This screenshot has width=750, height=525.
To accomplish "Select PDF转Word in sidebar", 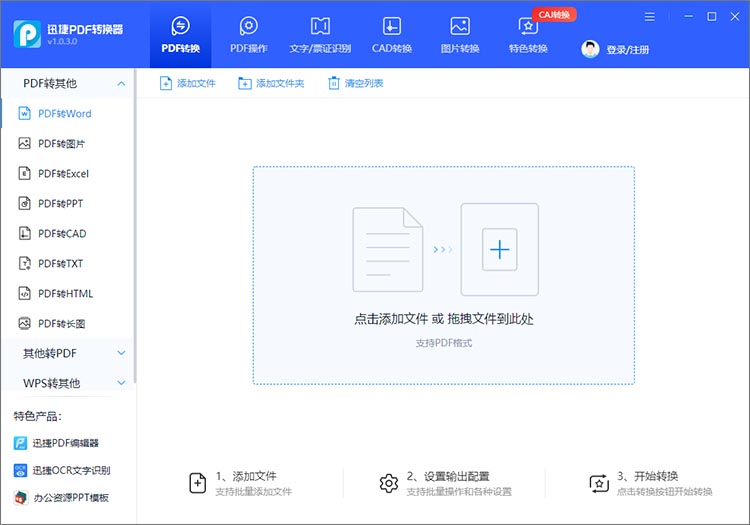I will (67, 113).
